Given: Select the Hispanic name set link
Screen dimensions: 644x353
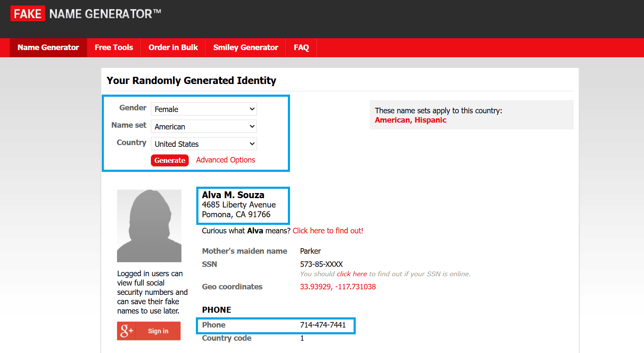Looking at the screenshot, I should [430, 120].
